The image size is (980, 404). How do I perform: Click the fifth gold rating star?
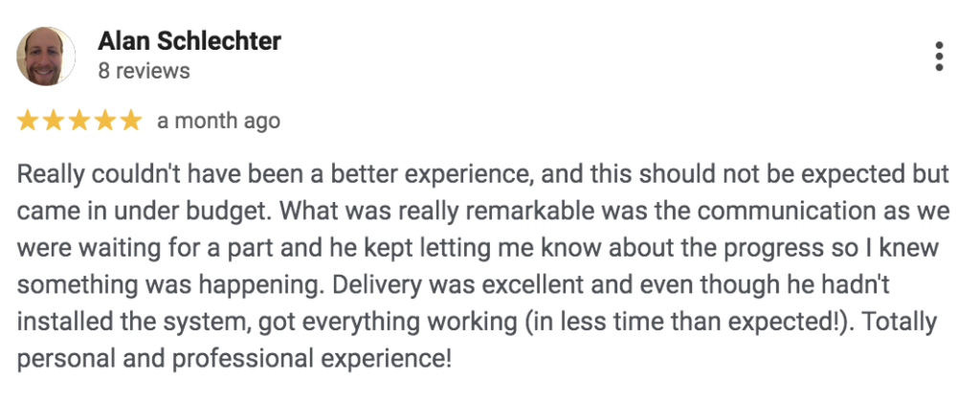(130, 121)
